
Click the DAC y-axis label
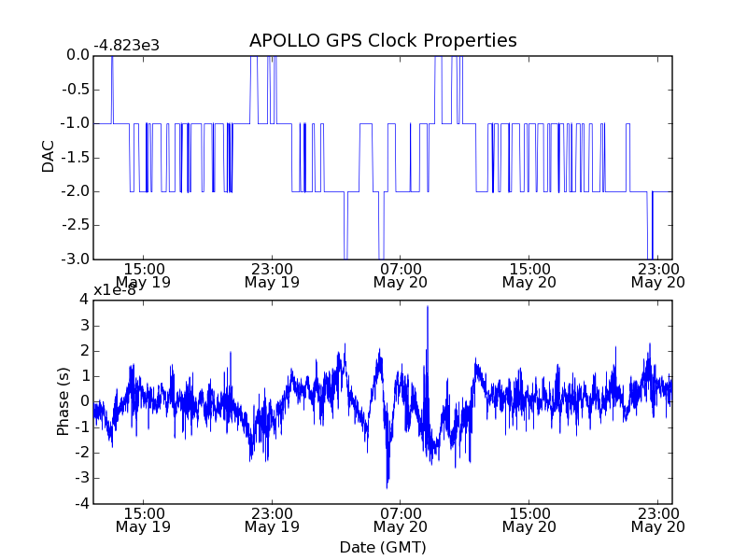click(49, 157)
